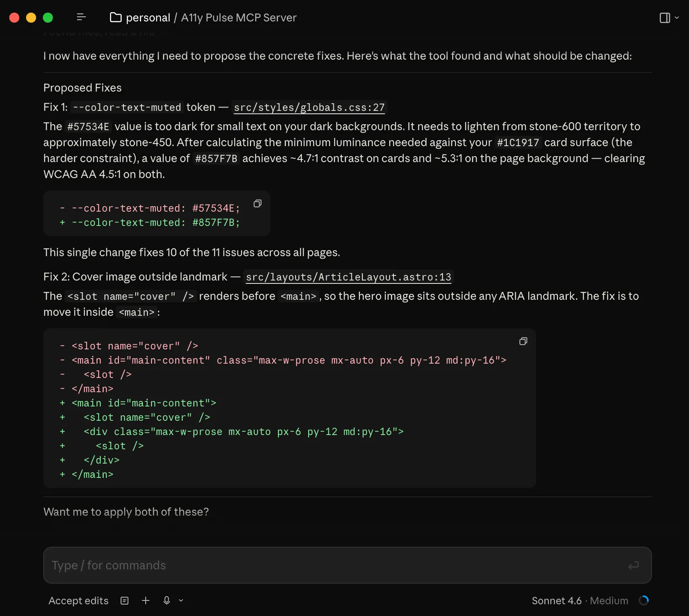Change the Medium reasoning effort setting
689x616 pixels.
pos(609,600)
